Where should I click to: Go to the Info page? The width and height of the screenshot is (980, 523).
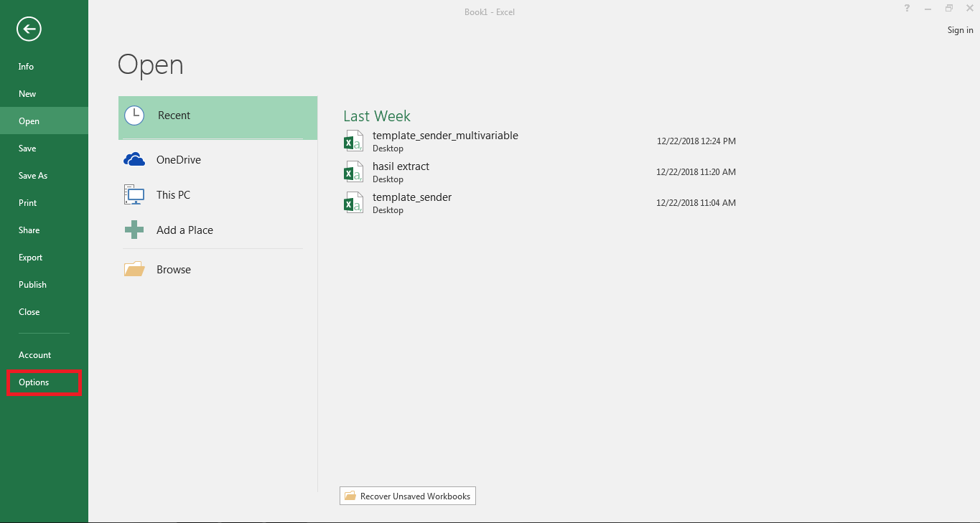[x=26, y=67]
